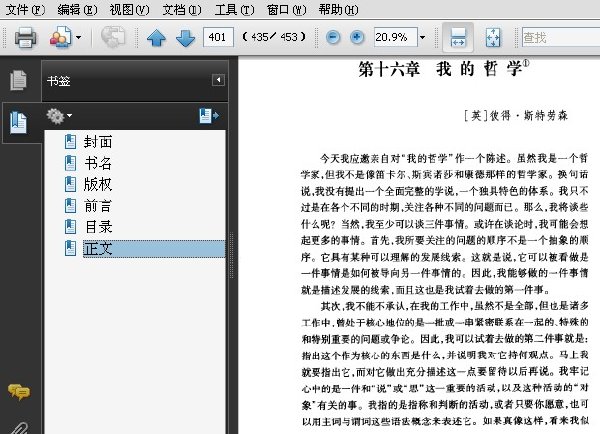Open the Attachments paperclip icon
This screenshot has width=600, height=434.
[19, 428]
